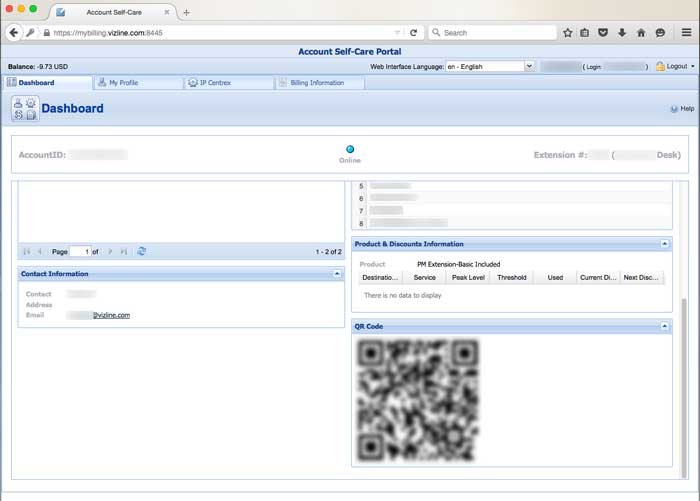Screen dimensions: 700x501
Task: Sort by the Threshold column header
Action: coord(512,278)
